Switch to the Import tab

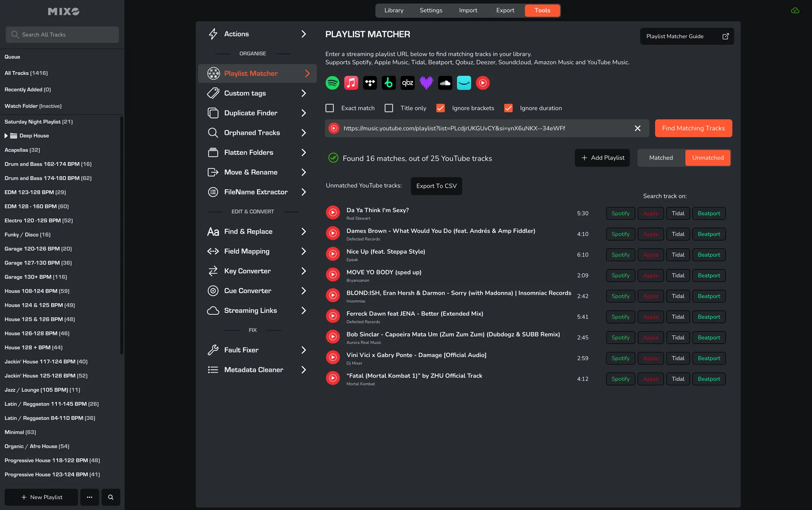(x=468, y=11)
